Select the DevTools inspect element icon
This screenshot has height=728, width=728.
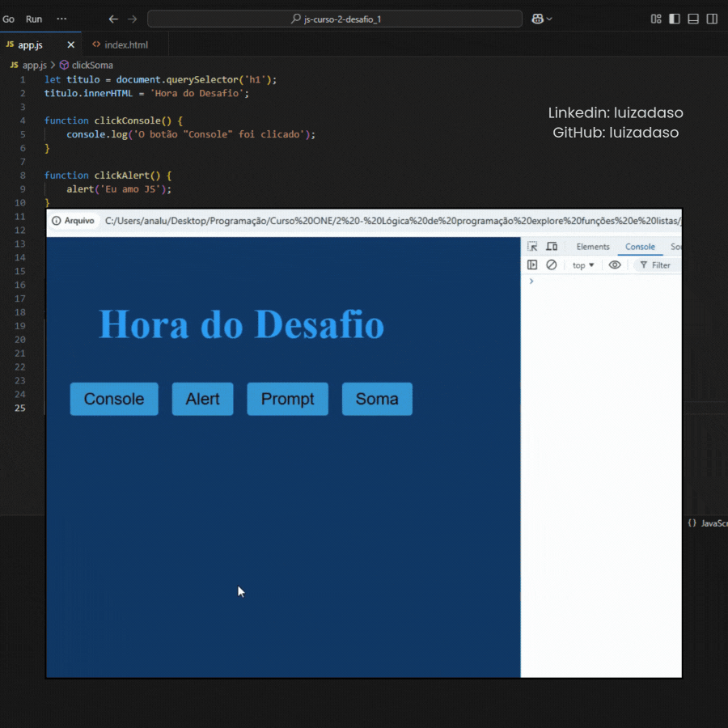click(532, 247)
